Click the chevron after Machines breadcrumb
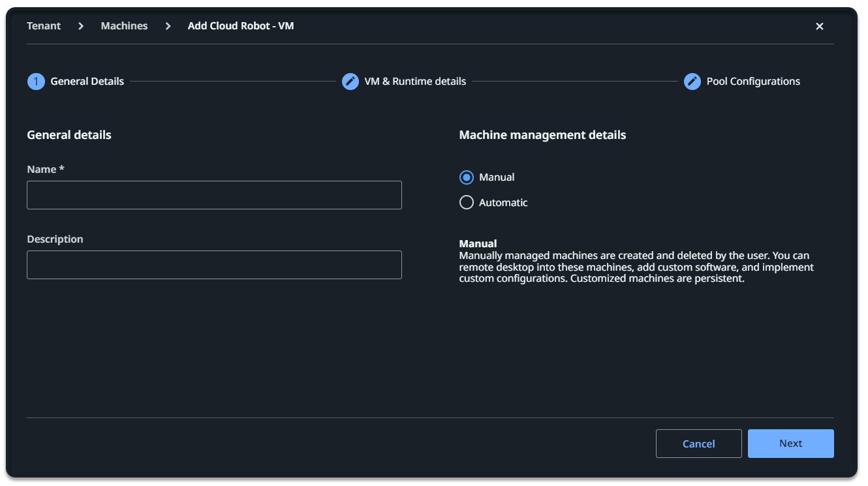Viewport: 868px width, 486px height. [168, 26]
